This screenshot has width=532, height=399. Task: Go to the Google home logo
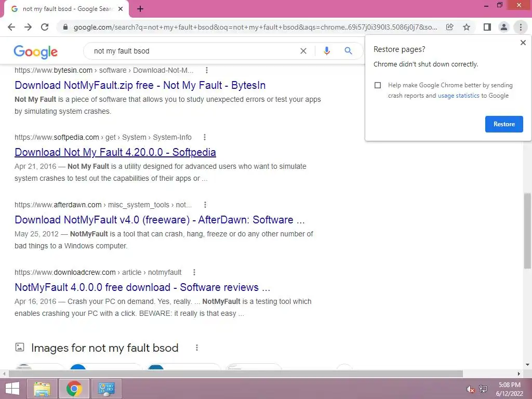(36, 52)
